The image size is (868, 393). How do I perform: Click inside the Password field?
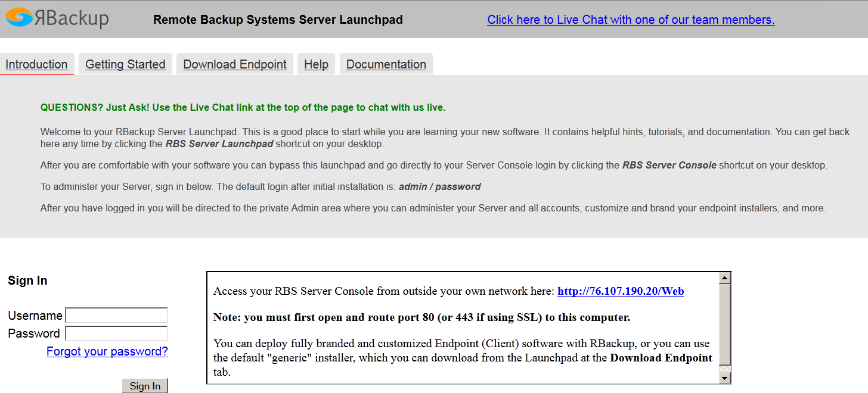(116, 333)
